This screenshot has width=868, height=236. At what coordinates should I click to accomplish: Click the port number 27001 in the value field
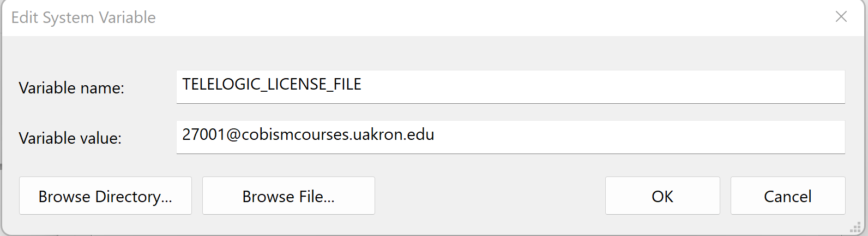203,135
